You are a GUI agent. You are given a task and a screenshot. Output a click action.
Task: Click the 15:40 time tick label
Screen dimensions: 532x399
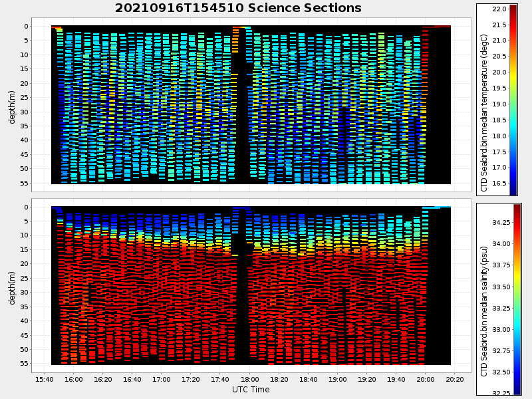point(45,379)
